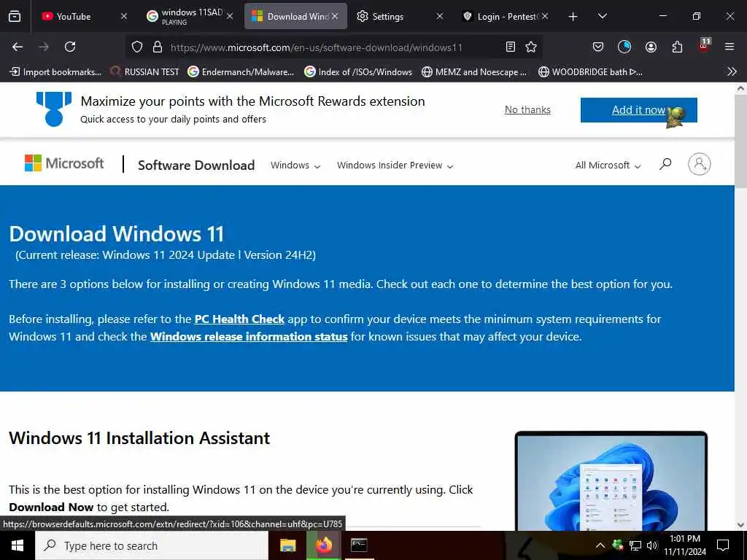
Task: Expand All Microsoft dropdown
Action: [608, 166]
